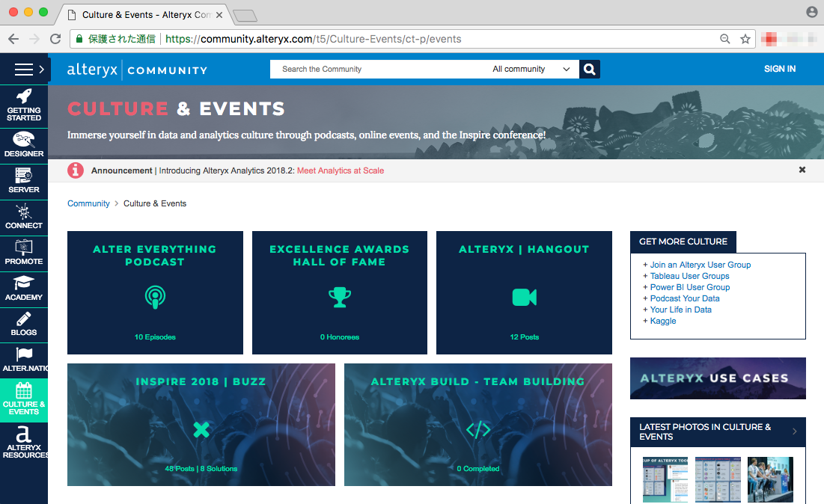The image size is (824, 504).
Task: Open the conference audience photo thumbnail
Action: [x=770, y=480]
